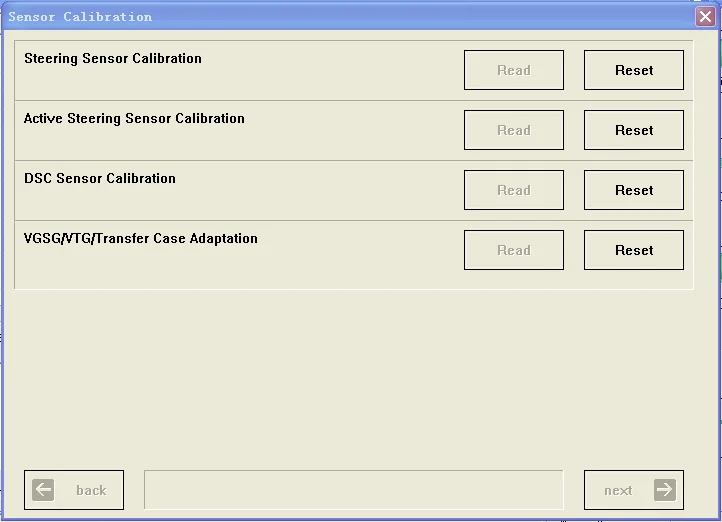Reset the VGSG/VTG/Transfer Case Adaptation

634,250
